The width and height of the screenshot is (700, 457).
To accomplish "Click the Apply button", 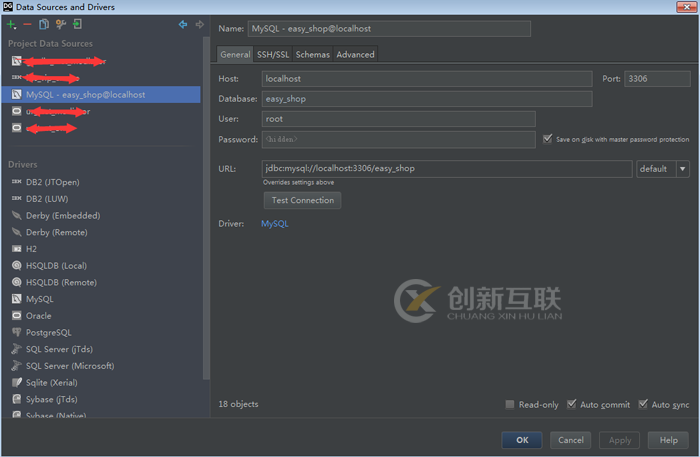I will (620, 440).
